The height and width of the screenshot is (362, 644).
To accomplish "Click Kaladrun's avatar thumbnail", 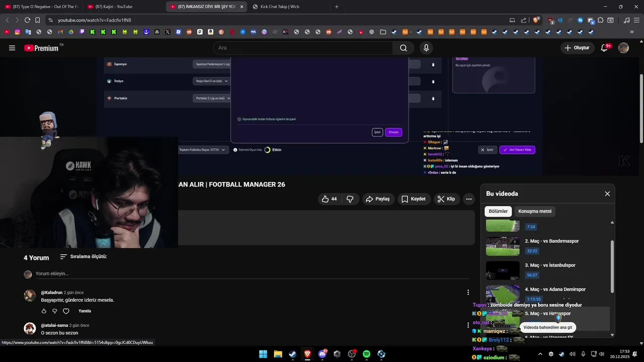I will 30,296.
